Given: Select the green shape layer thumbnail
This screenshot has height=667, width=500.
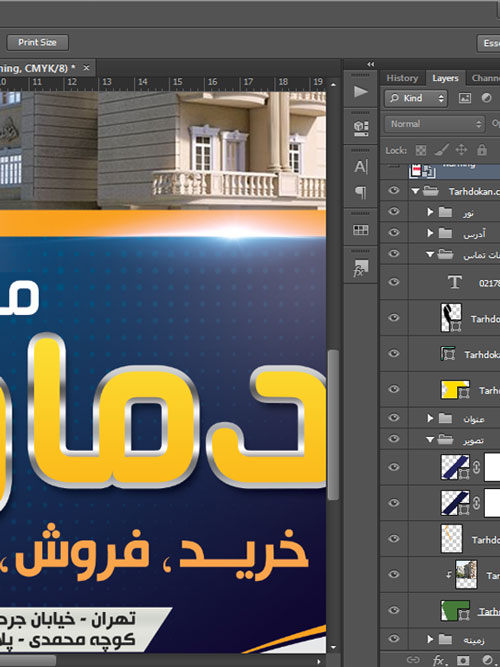Looking at the screenshot, I should pos(455,610).
